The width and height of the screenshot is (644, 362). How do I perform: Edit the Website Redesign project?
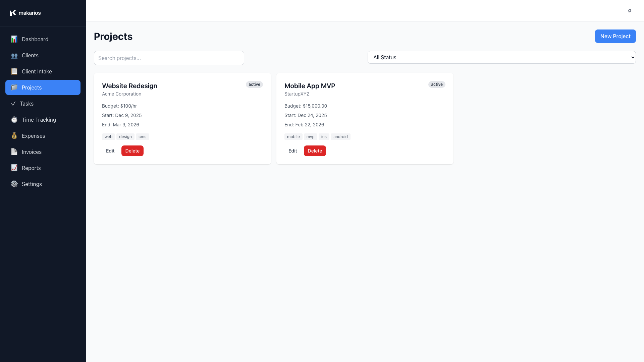coord(110,151)
